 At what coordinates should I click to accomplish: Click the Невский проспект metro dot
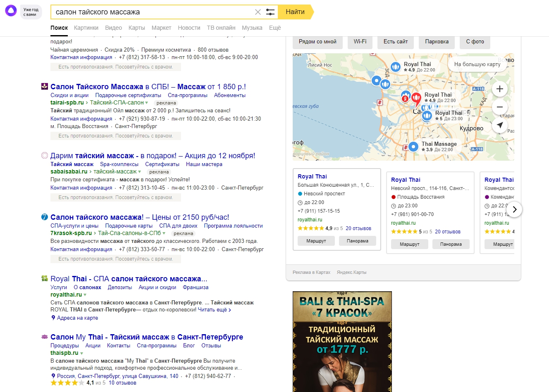(x=300, y=194)
